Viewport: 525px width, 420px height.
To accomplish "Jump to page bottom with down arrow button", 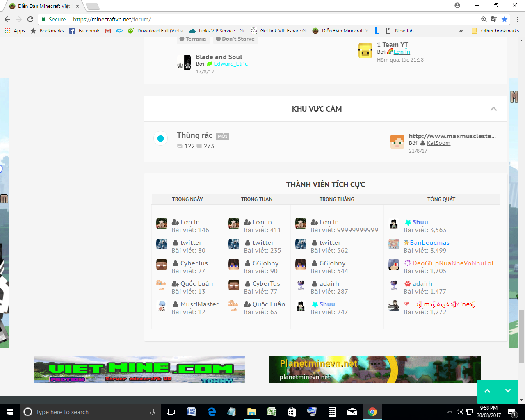I will [508, 391].
